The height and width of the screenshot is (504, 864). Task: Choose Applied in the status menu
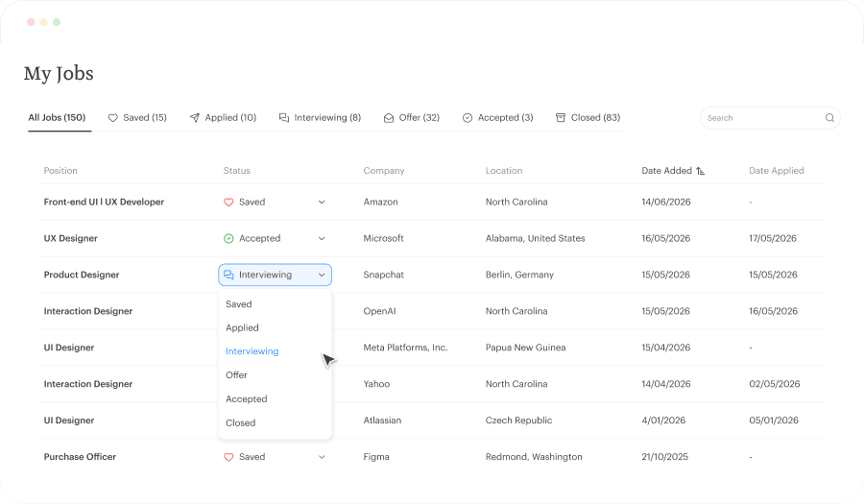pos(242,327)
